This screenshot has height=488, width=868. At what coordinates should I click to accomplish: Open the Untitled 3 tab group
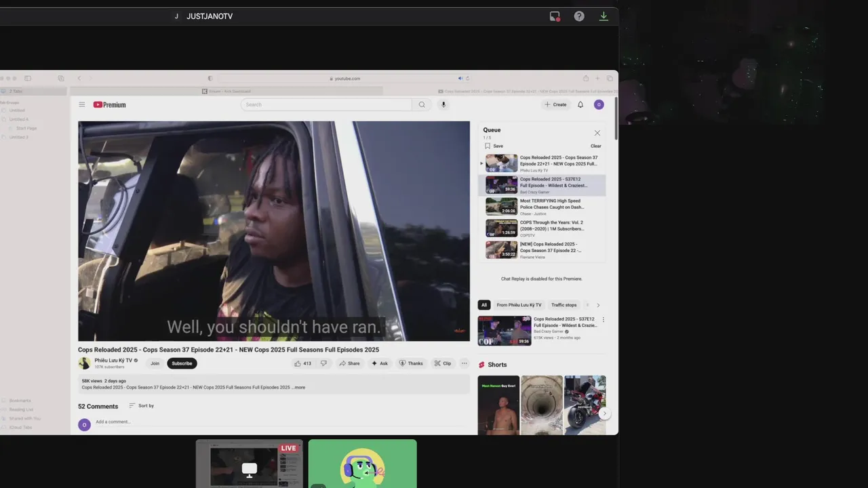[x=19, y=137]
